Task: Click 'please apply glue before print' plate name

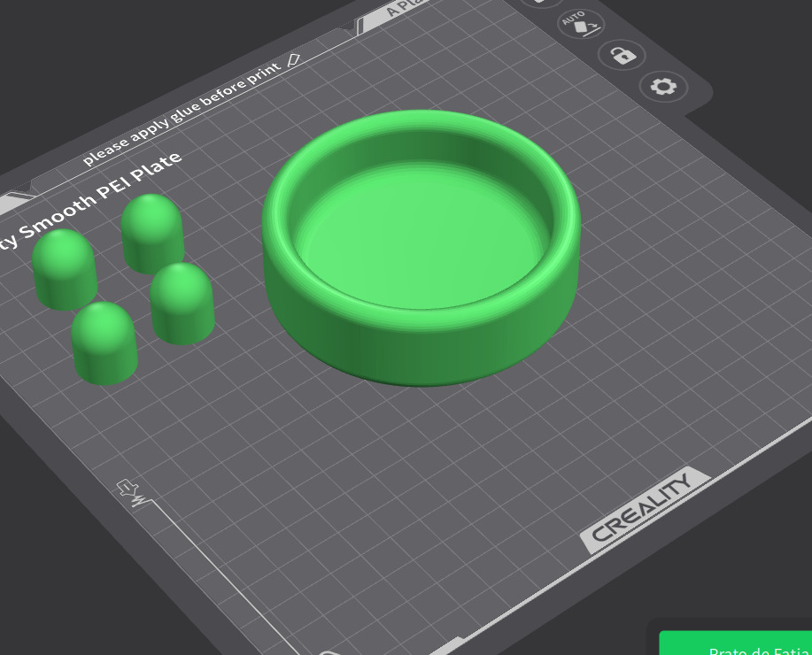Action: pos(182,114)
